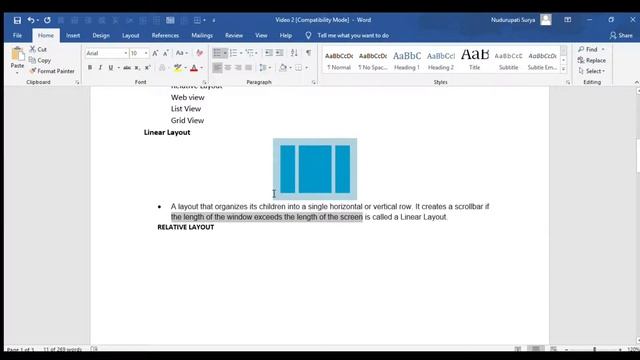Viewport: 640px width, 360px height.
Task: Switch to the Review tab
Action: [x=234, y=36]
